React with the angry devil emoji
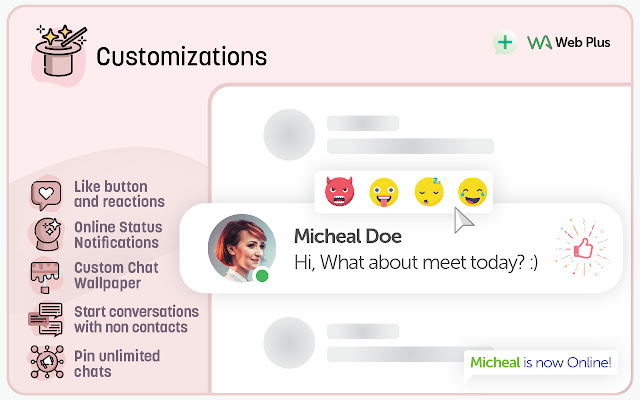The image size is (640, 400). (340, 190)
